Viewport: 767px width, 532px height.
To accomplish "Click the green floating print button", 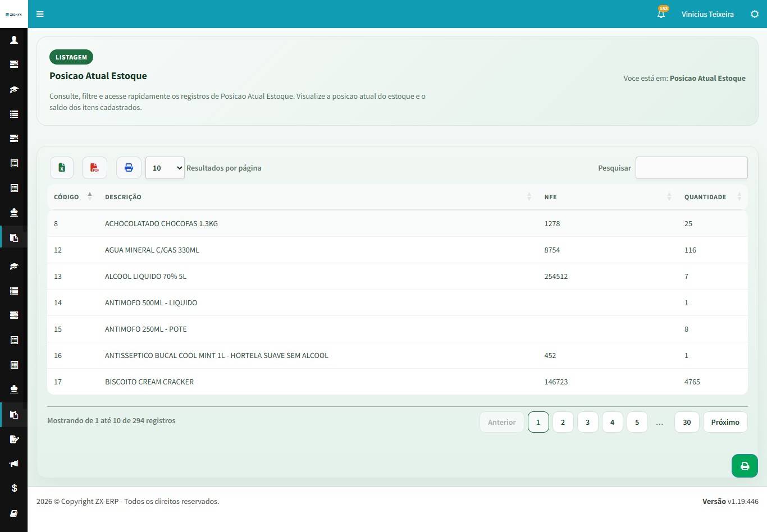I will 745,466.
